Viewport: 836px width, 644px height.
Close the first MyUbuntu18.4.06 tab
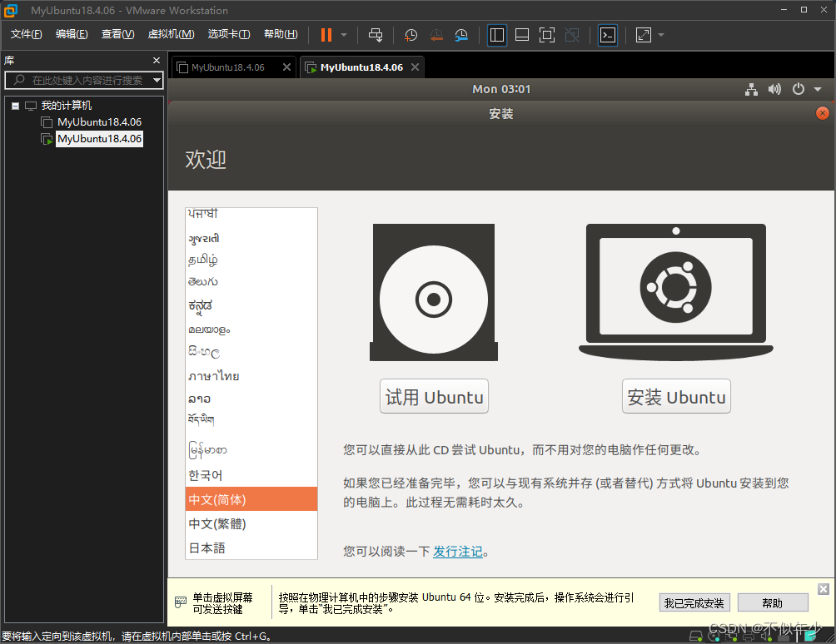(x=286, y=67)
